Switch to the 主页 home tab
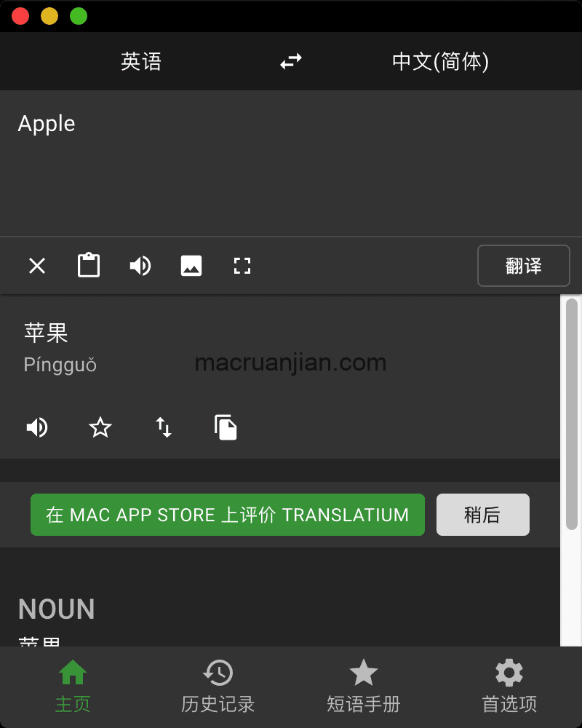The image size is (582, 728). [x=72, y=686]
